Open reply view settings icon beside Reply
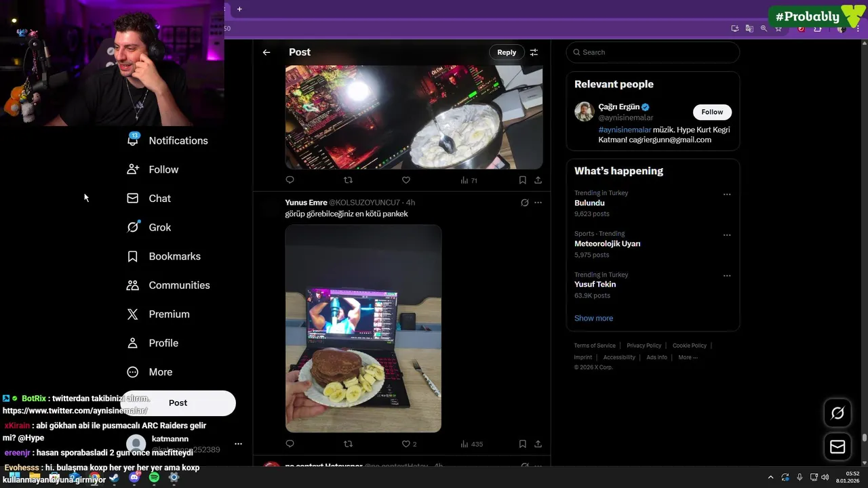The width and height of the screenshot is (868, 488). tap(534, 52)
